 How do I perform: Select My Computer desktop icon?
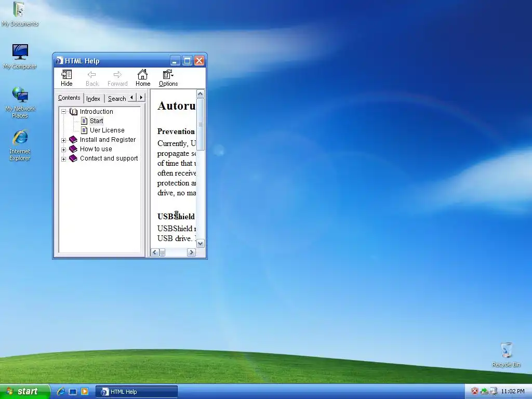pyautogui.click(x=20, y=57)
